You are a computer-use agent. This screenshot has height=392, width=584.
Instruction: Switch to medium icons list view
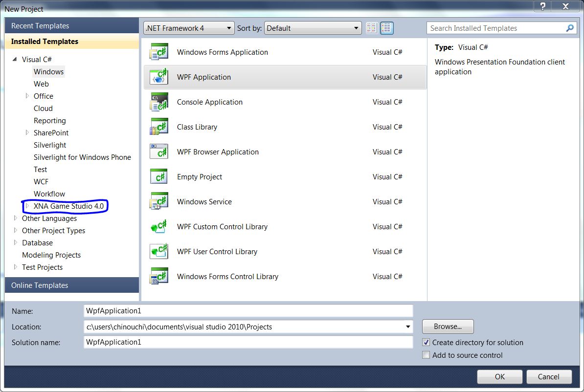click(x=386, y=28)
